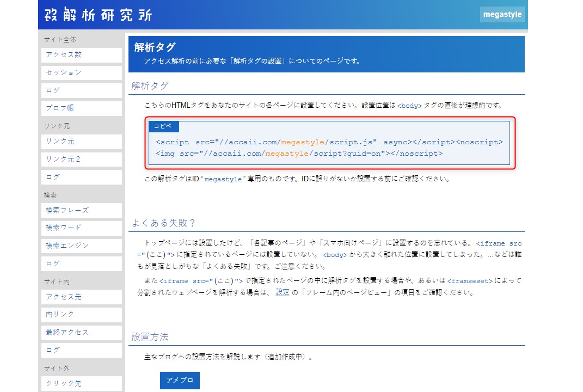
Task: Open ログ under the サイト全体 section
Action: (82, 90)
